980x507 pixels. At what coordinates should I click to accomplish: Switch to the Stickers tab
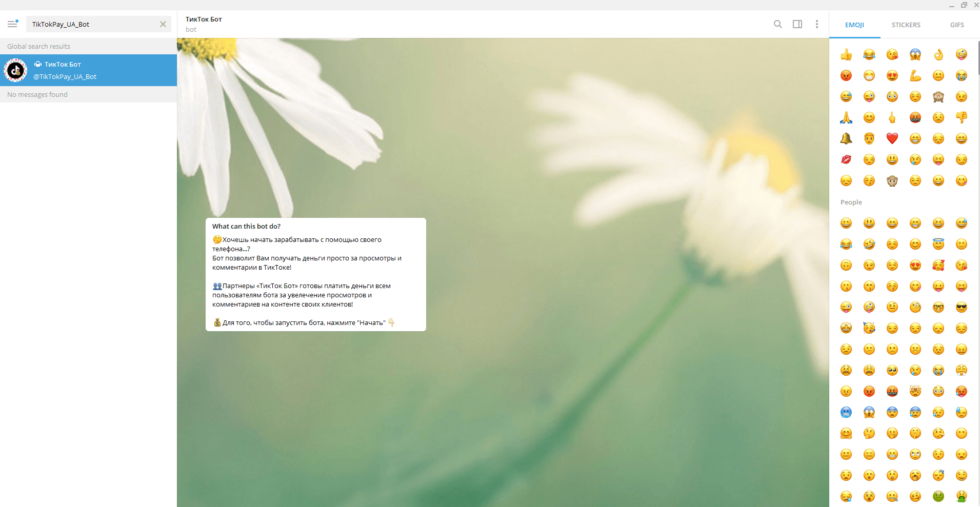906,25
